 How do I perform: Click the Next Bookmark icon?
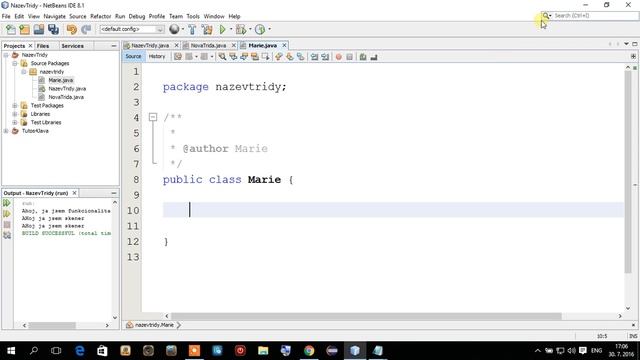(289, 57)
